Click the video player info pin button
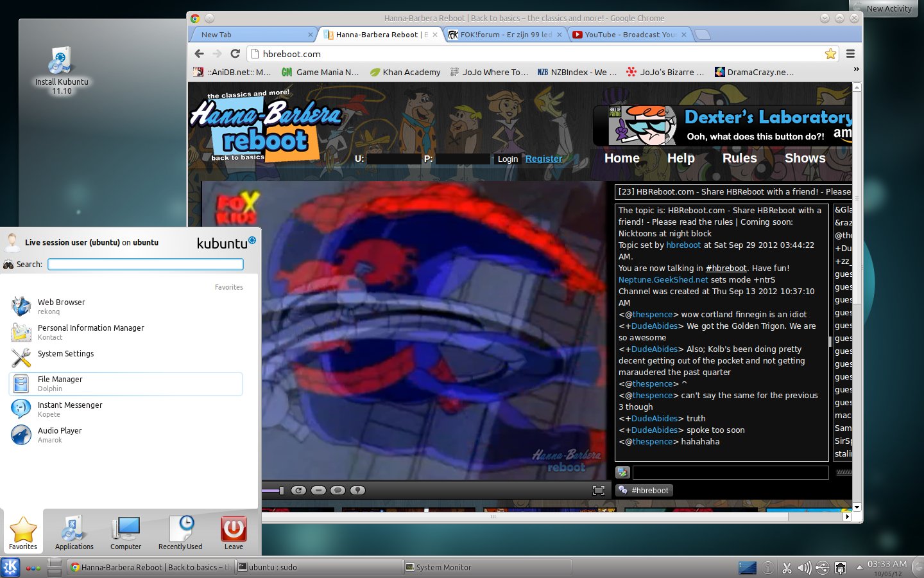Viewport: 924px width, 578px height. coord(358,491)
